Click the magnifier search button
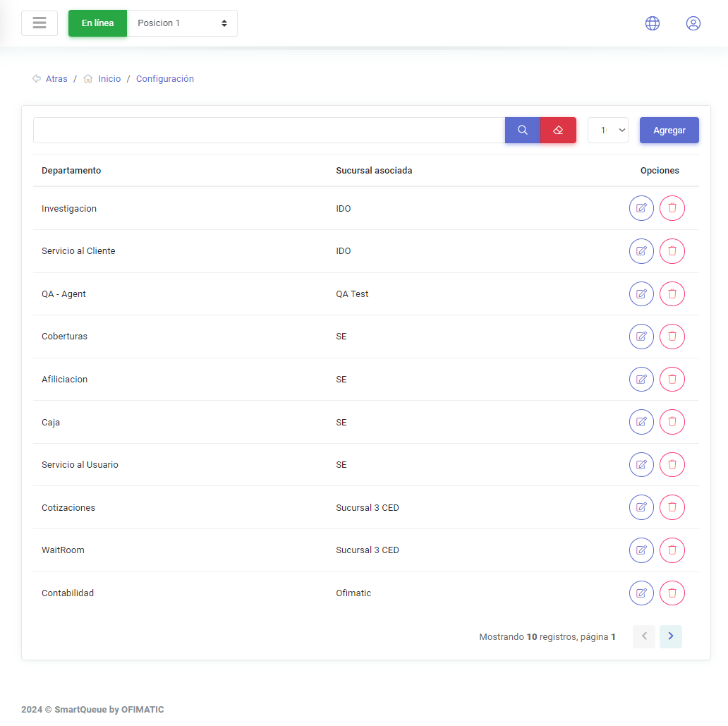728x726 pixels. coord(523,131)
